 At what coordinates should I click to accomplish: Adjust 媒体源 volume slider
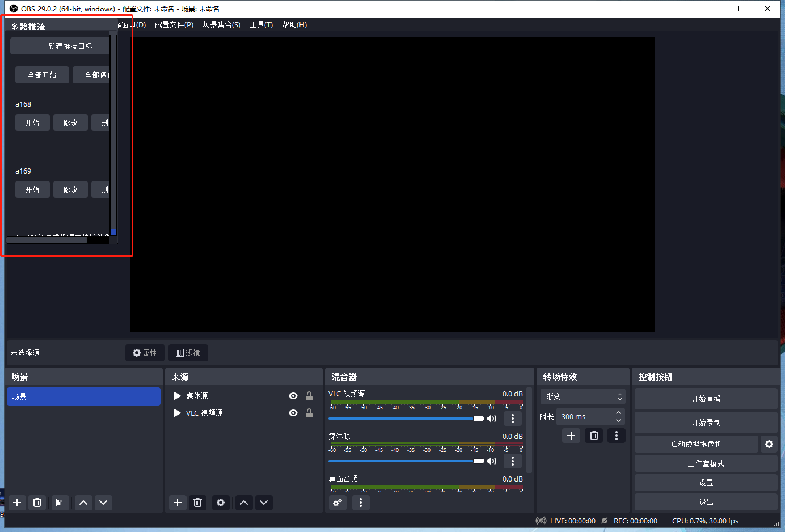(406, 461)
